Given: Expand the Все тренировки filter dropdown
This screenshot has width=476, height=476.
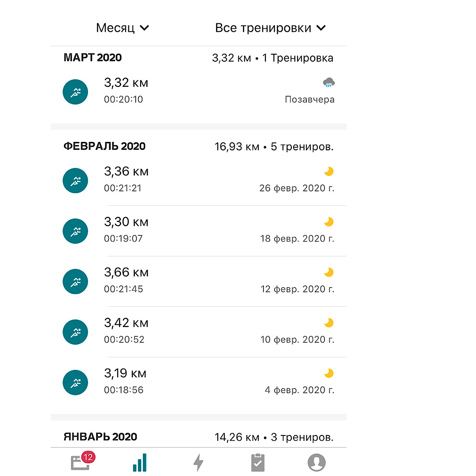Looking at the screenshot, I should point(270,28).
